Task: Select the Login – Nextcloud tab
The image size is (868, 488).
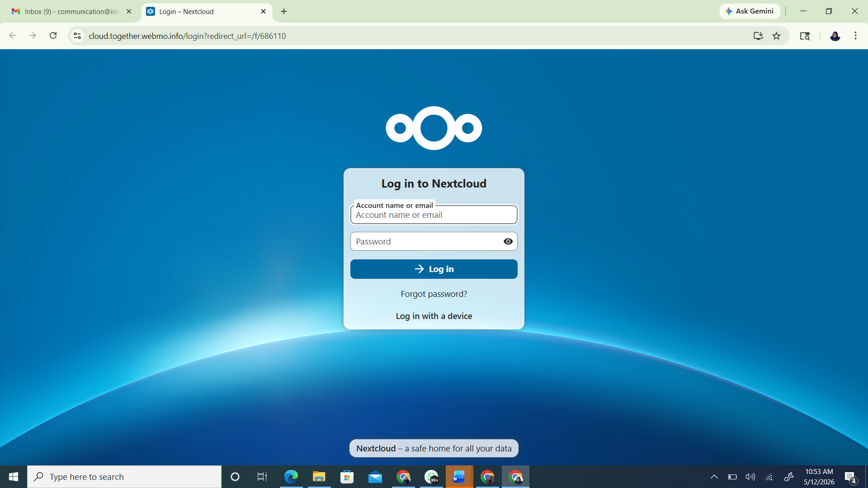Action: [x=207, y=11]
